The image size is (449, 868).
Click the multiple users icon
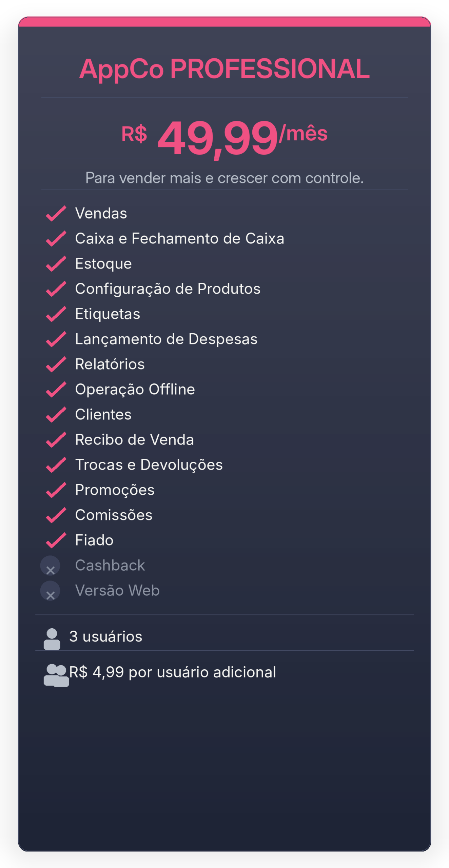(x=56, y=675)
